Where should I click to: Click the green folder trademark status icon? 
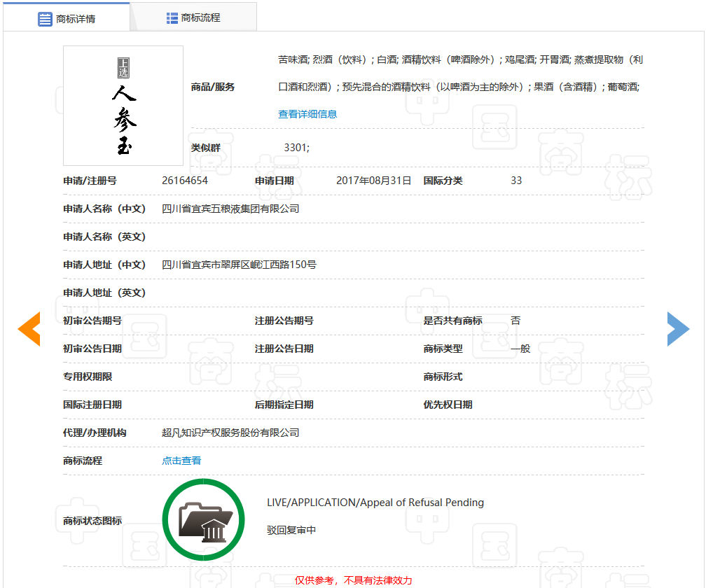pos(203,519)
